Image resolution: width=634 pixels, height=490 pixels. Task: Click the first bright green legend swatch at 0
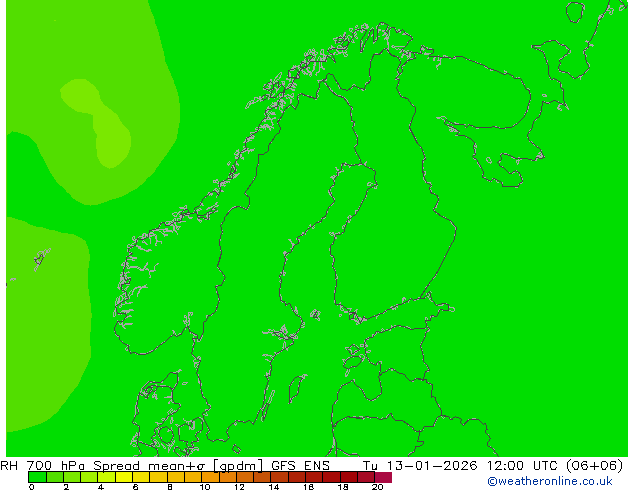[37, 477]
